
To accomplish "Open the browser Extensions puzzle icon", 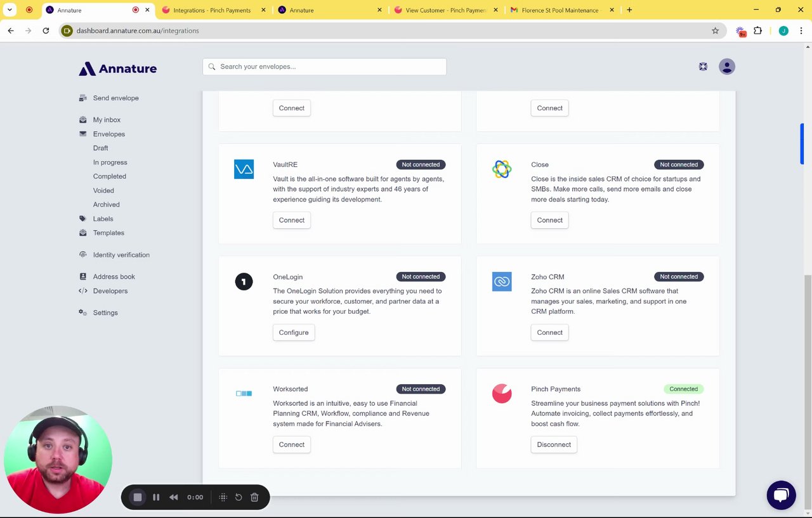I will click(758, 30).
